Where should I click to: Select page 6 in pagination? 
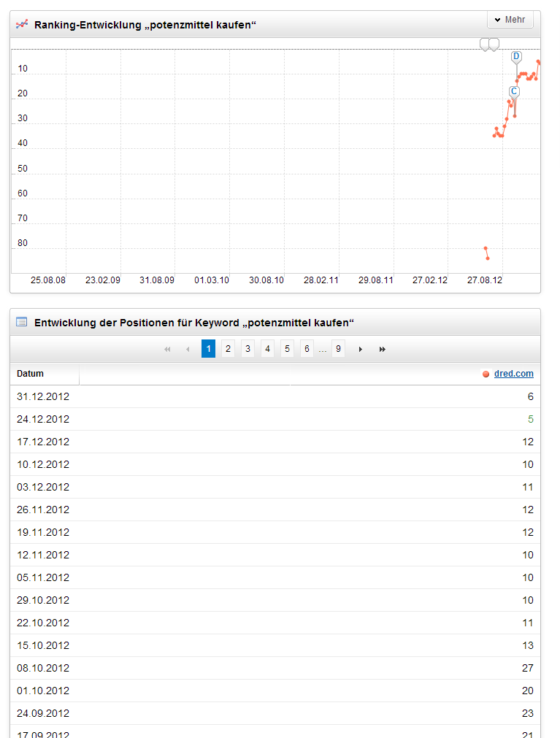click(x=307, y=349)
